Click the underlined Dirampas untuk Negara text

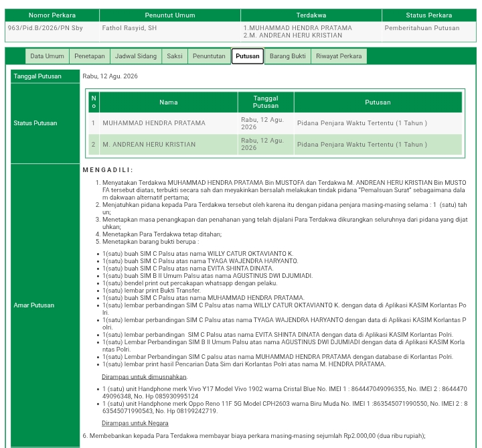tap(135, 423)
